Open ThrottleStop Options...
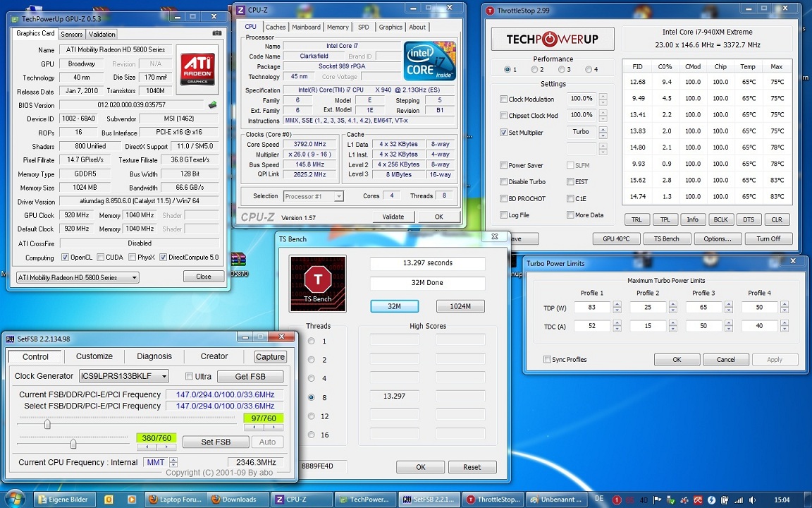Viewport: 812px width, 508px height. tap(718, 238)
